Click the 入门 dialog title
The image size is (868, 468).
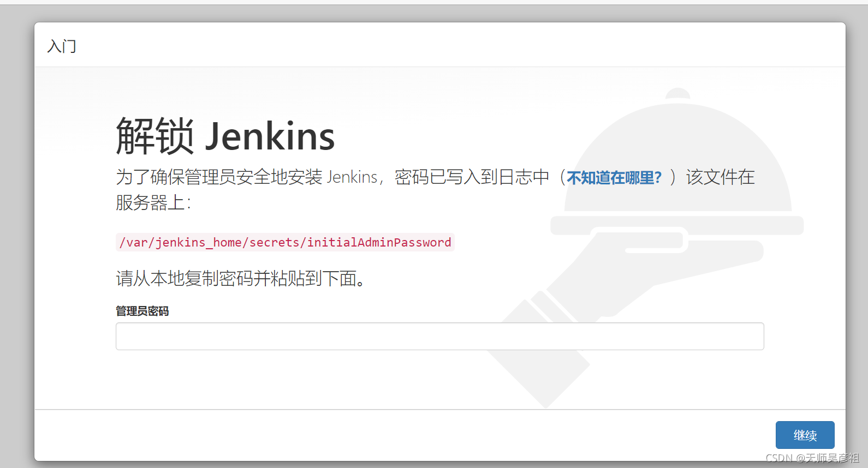[62, 46]
